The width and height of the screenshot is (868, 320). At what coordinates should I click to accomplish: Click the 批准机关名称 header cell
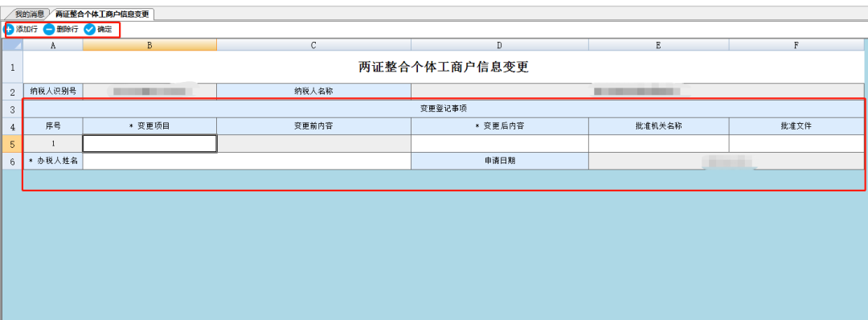tap(659, 126)
